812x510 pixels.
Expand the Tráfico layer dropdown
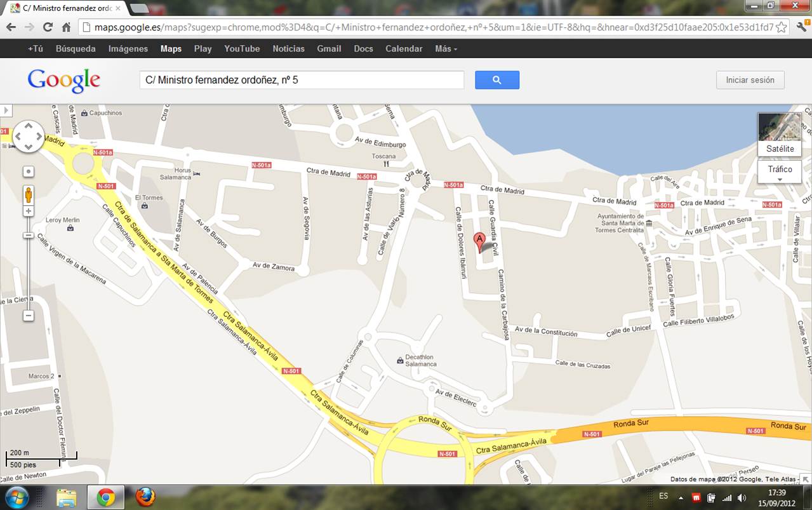[780, 171]
